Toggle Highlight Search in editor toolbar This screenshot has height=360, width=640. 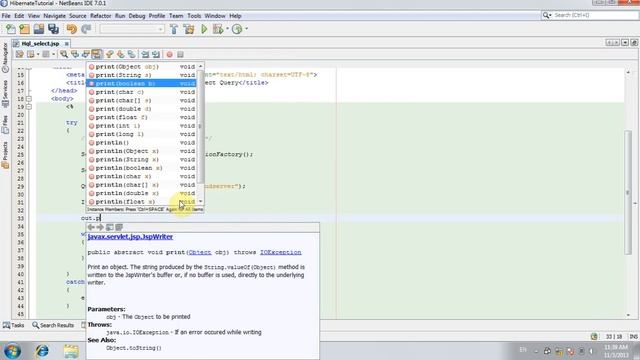click(97, 54)
